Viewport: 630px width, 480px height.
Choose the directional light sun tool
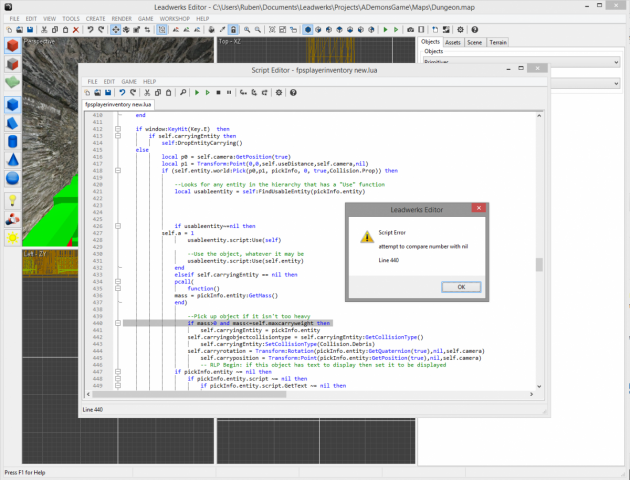point(12,237)
